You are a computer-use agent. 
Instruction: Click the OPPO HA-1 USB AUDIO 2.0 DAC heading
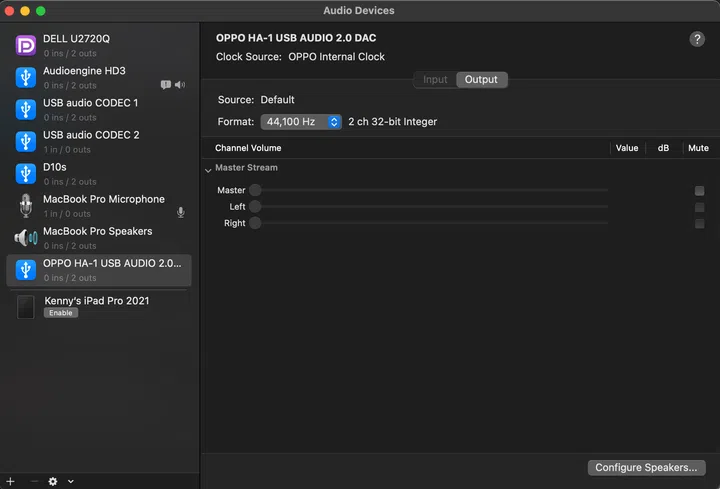pyautogui.click(x=296, y=38)
